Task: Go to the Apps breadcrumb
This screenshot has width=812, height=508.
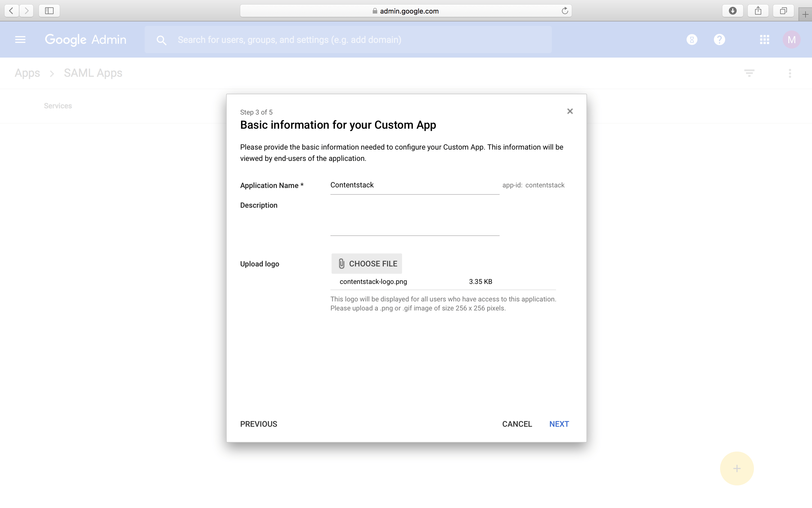Action: (x=27, y=73)
